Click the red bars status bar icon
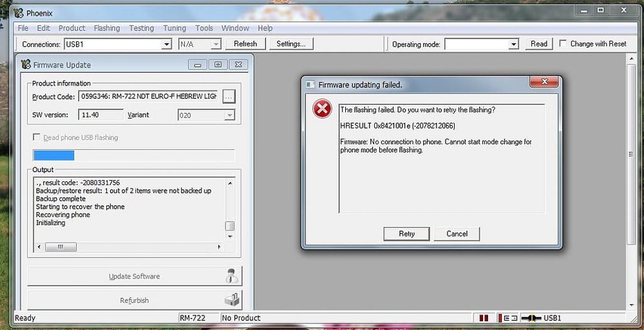The width and height of the screenshot is (644, 330). pyautogui.click(x=484, y=318)
